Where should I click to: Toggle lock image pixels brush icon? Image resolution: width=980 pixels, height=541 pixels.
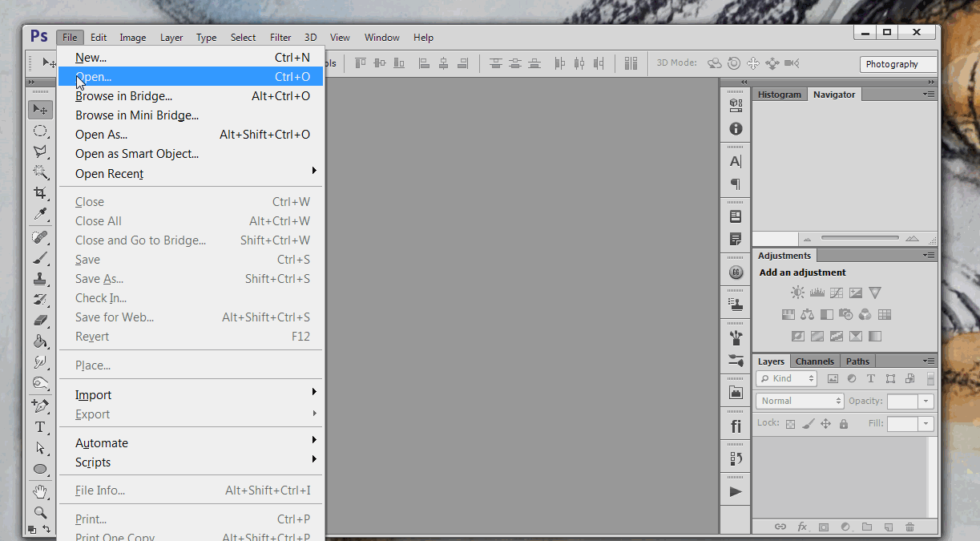(808, 424)
